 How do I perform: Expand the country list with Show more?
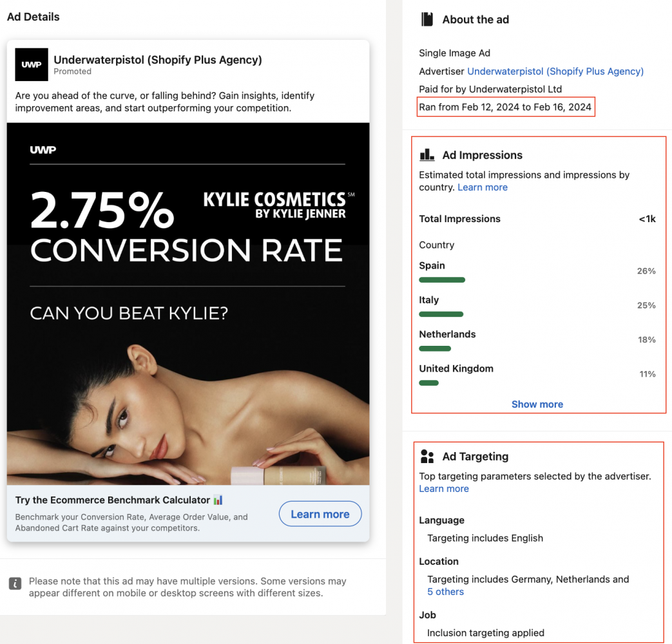coord(537,404)
